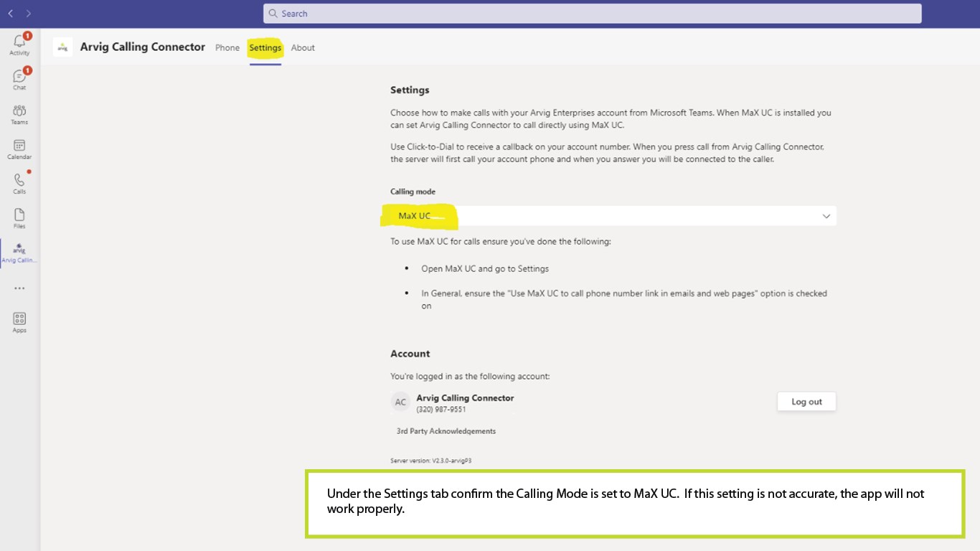Click the AC account avatar
Image resolution: width=980 pixels, height=551 pixels.
tap(400, 402)
